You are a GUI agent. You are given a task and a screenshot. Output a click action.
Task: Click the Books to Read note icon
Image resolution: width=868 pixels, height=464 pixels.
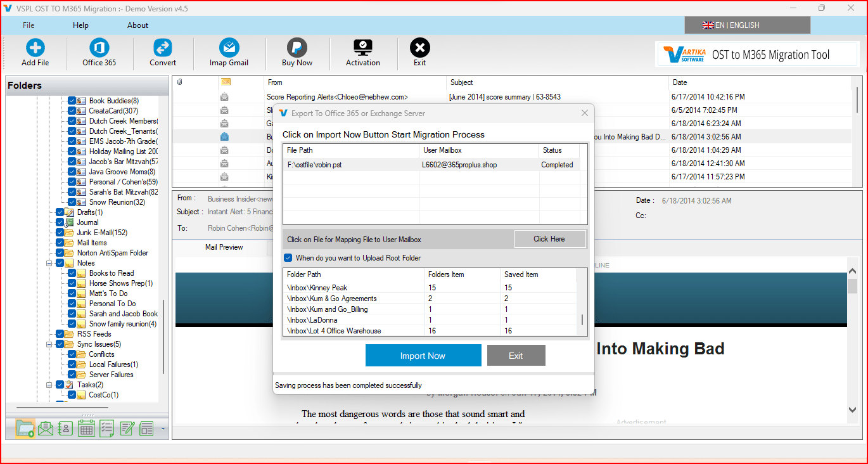point(82,273)
